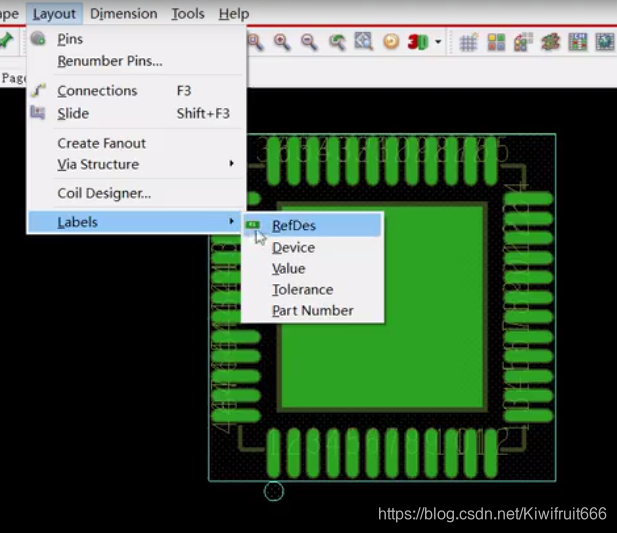The image size is (617, 533).
Task: Click the grid settings toolbar icon
Action: (469, 41)
